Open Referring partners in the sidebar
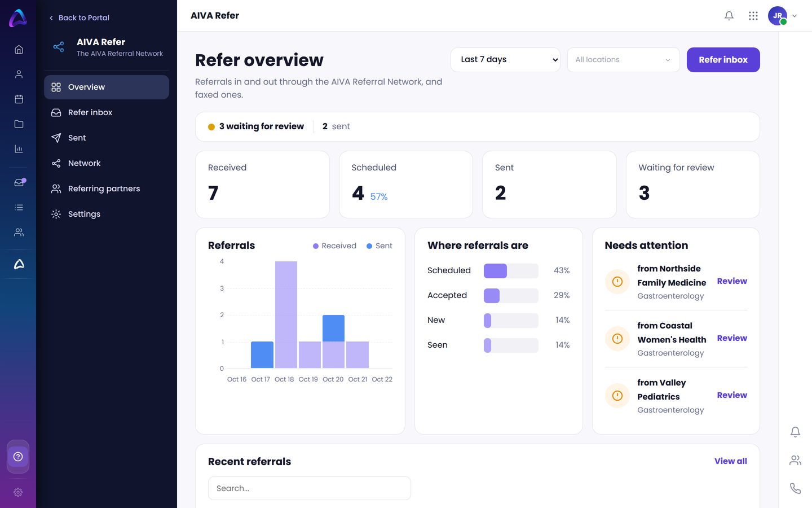The image size is (812, 508). (107, 189)
